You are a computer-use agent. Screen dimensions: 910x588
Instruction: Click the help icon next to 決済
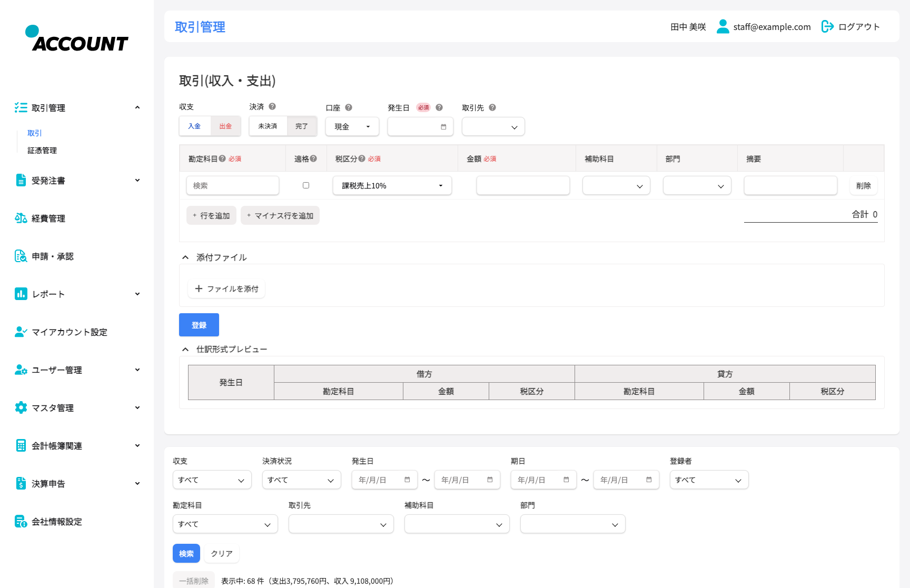pyautogui.click(x=272, y=106)
